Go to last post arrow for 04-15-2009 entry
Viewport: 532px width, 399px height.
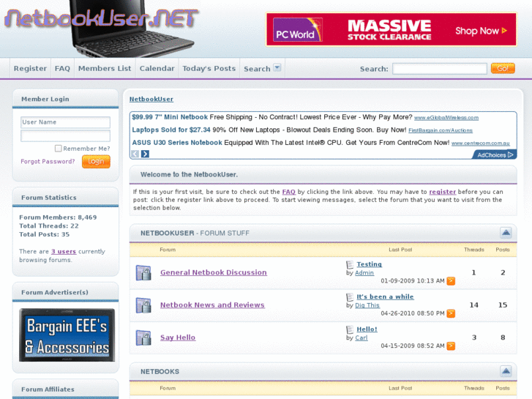click(451, 346)
